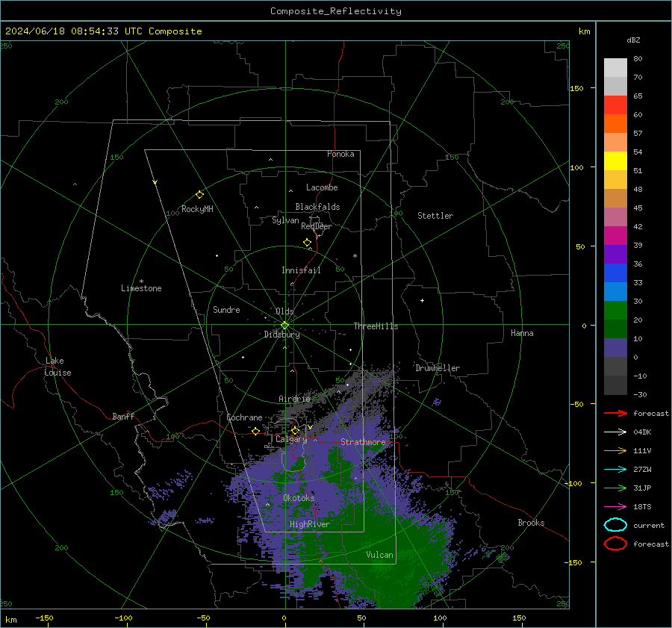Click the Lake Louise label
The image size is (672, 628).
coord(57,367)
